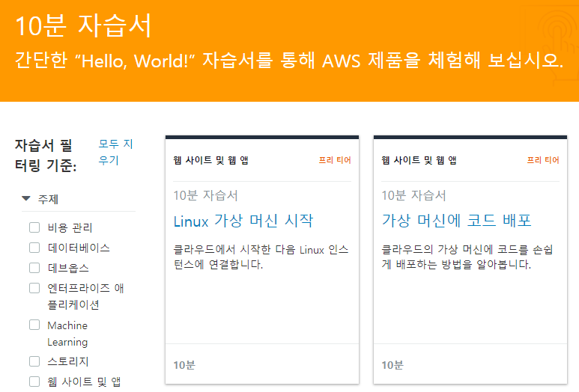579x392 pixels.
Task: Click the 10분 자습서 page heading
Action: pos(83,25)
